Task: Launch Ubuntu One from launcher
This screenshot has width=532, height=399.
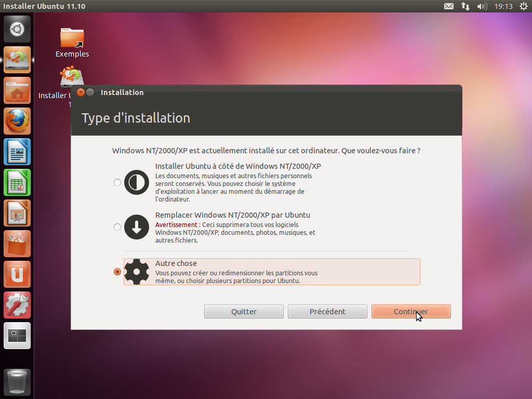Action: (17, 274)
